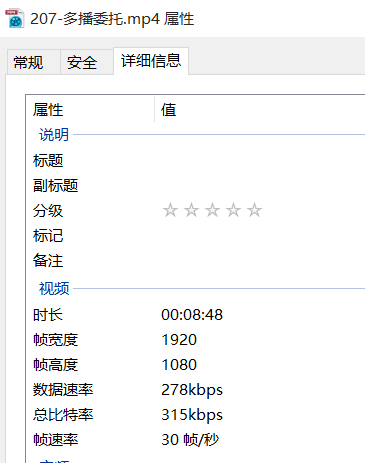Screen dimensions: 365x463
Task: Click the total bitrate value 315kbps
Action: pos(192,415)
